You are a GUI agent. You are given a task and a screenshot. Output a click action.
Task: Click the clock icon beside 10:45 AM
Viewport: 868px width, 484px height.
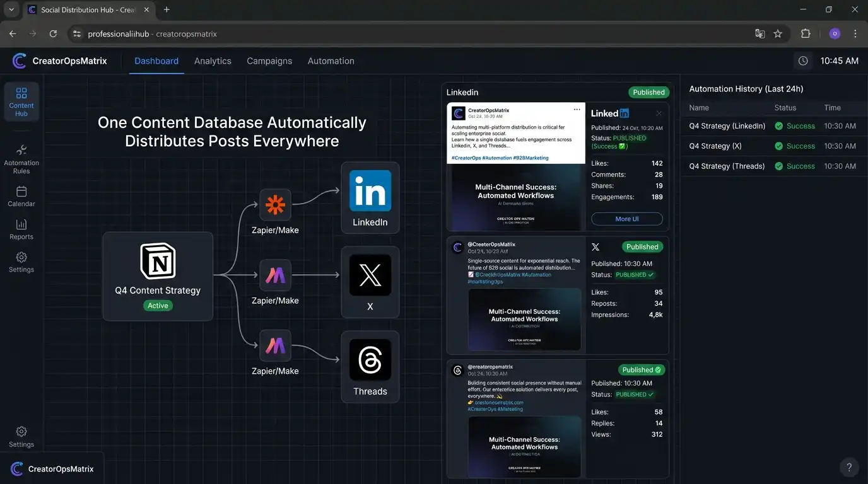[803, 61]
